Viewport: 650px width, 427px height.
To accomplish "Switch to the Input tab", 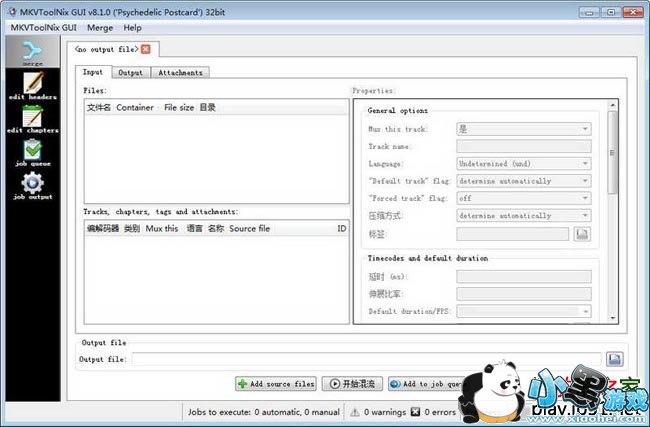I will coord(93,72).
